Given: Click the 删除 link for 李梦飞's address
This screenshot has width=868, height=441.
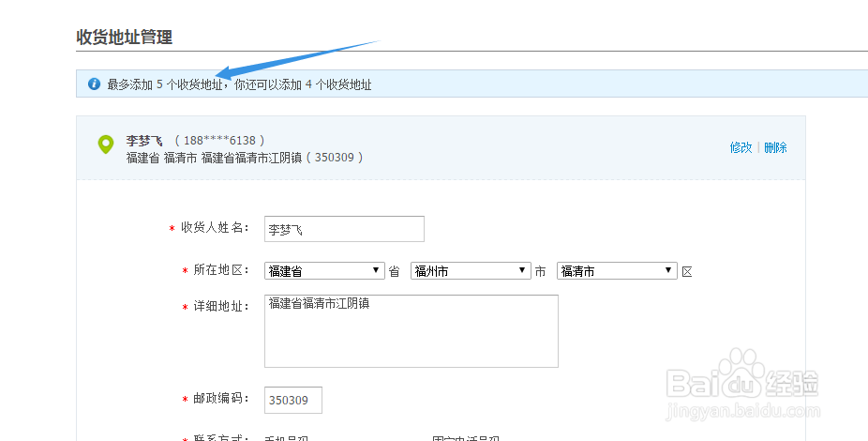Looking at the screenshot, I should click(x=775, y=147).
